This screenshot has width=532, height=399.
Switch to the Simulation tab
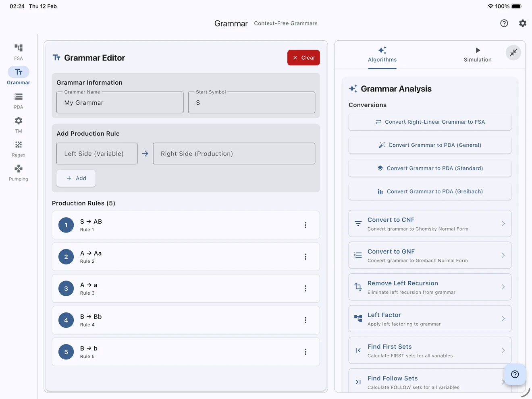click(x=478, y=55)
